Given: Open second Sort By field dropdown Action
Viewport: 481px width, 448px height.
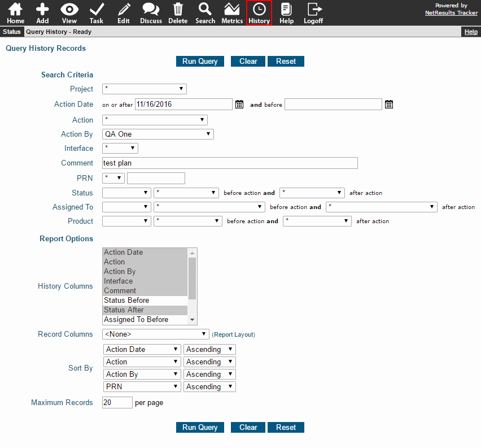Looking at the screenshot, I should point(142,362).
